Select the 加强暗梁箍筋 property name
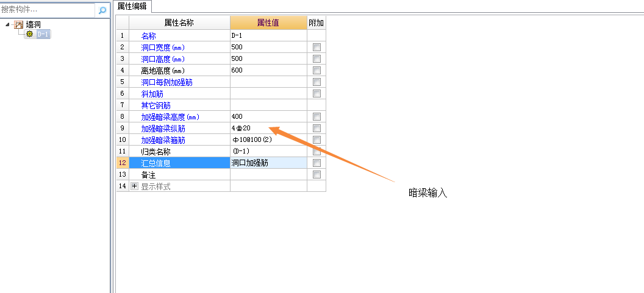 [163, 140]
